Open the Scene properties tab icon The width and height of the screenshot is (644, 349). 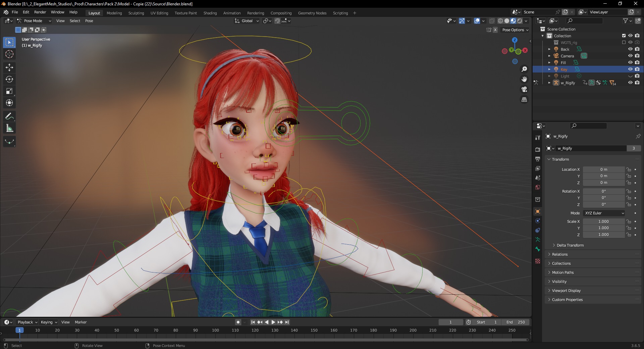538,178
